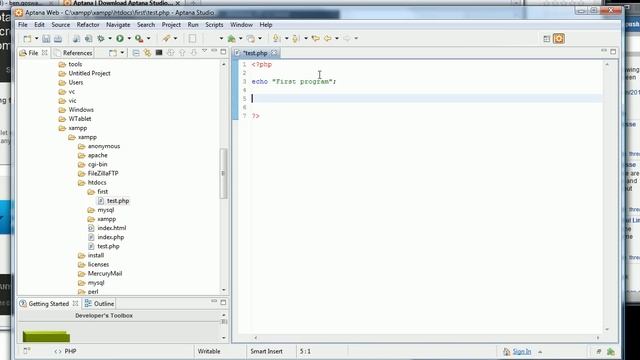Open the Navigate menu
640x360 pixels.
[118, 25]
